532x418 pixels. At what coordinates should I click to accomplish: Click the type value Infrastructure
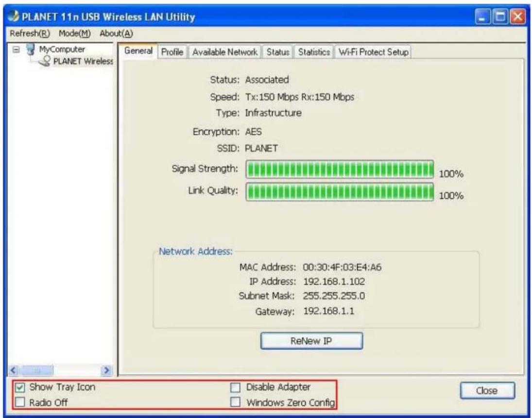273,113
